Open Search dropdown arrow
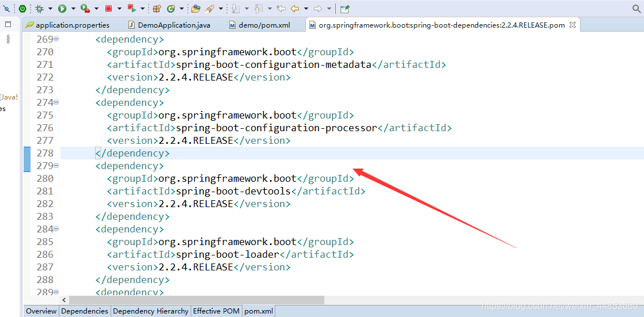 point(221,8)
